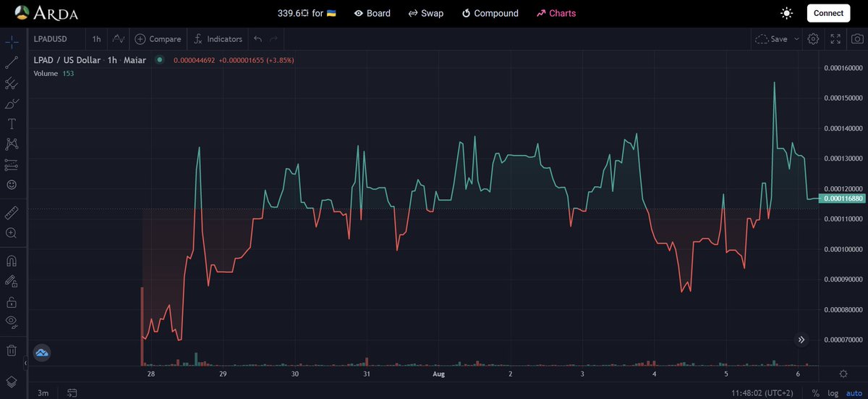Open the pitchfork and Fibonacci tools

click(x=12, y=83)
